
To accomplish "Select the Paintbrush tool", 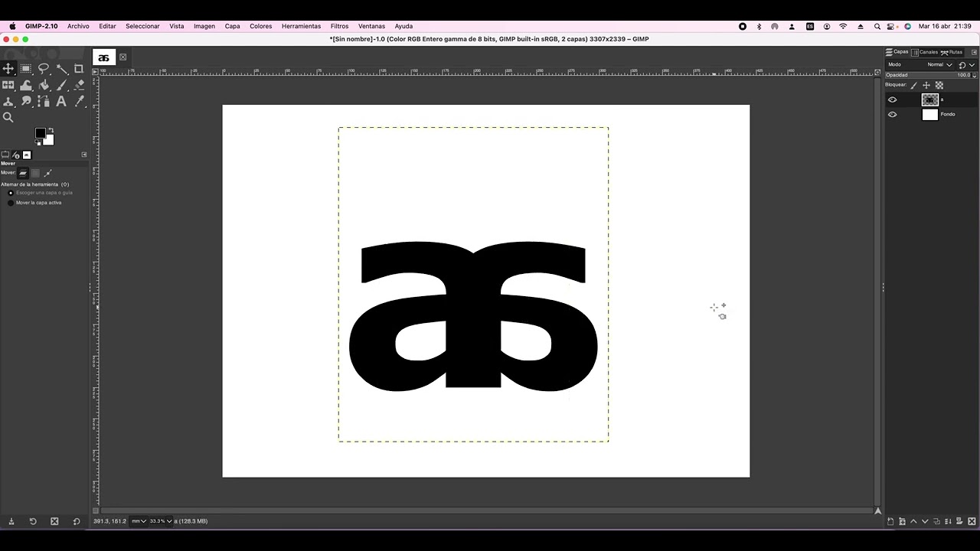I will (x=61, y=85).
